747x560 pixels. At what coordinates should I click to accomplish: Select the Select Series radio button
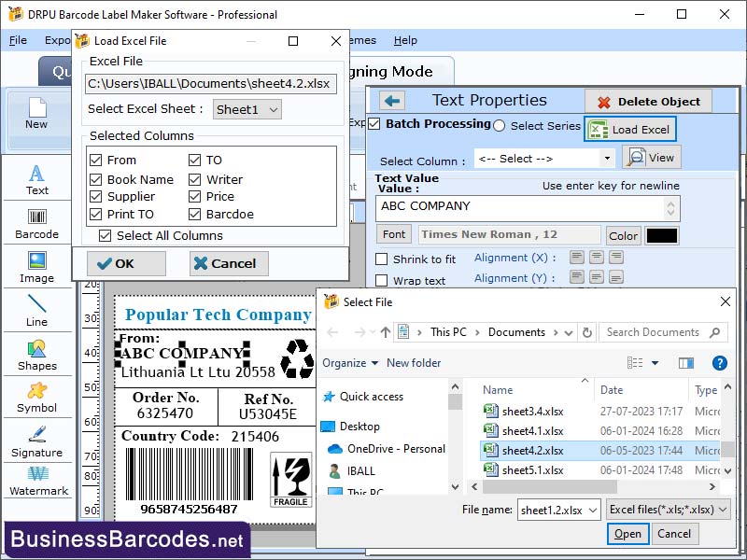pos(500,124)
